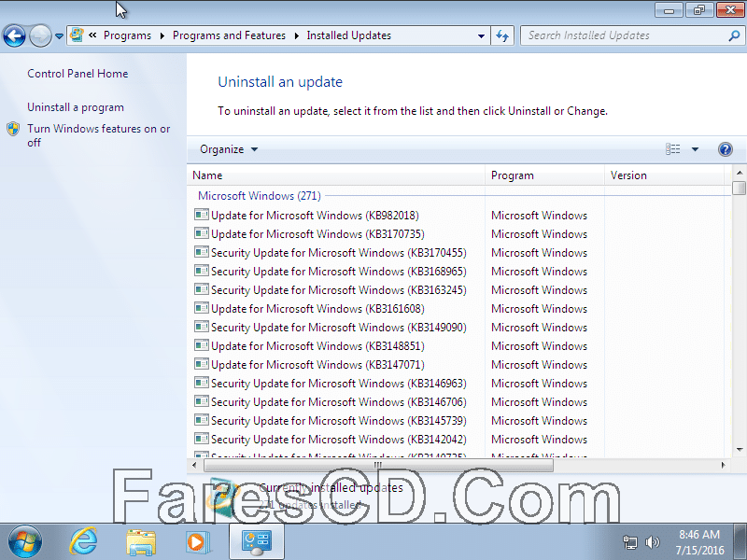Select Update for Microsoft Windows (KB3148851)
The height and width of the screenshot is (560, 747).
pyautogui.click(x=317, y=345)
